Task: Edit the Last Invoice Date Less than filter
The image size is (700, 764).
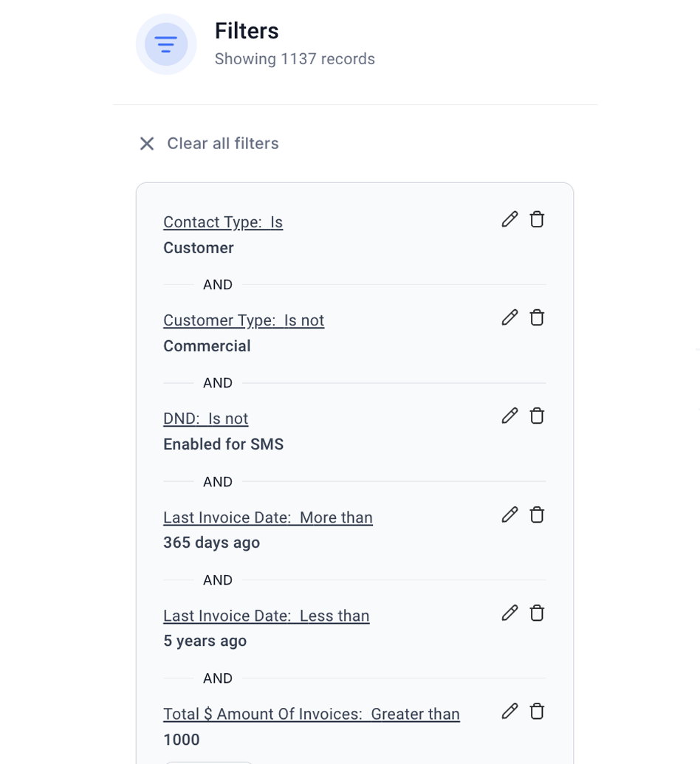Action: pos(509,613)
